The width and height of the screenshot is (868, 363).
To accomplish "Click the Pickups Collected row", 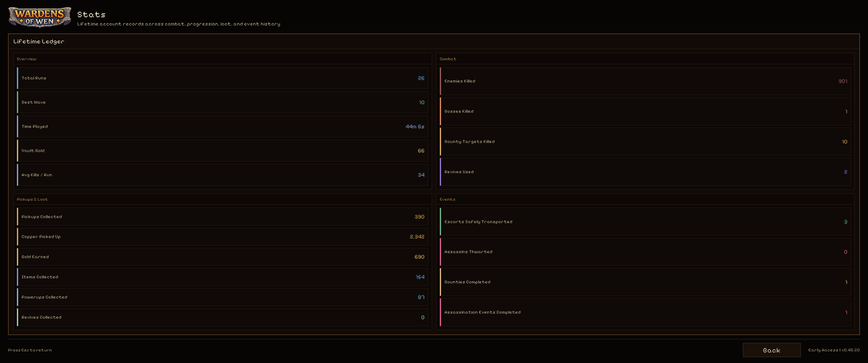I will tap(222, 217).
